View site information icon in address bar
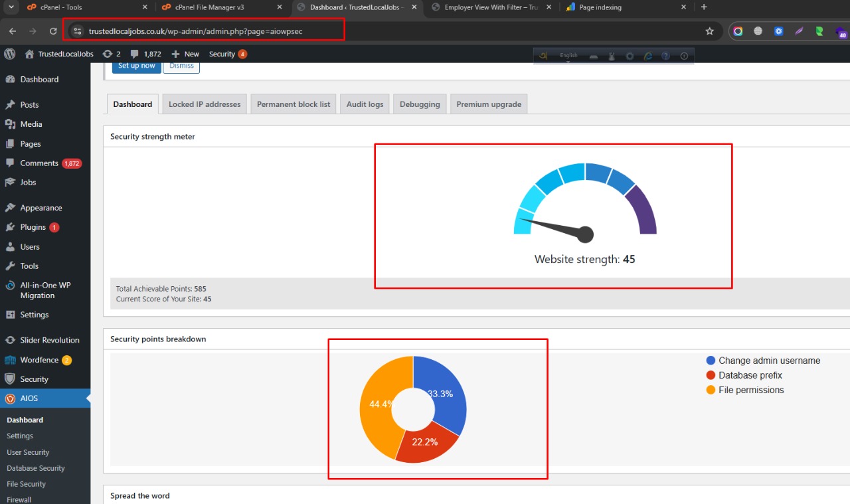Image resolution: width=850 pixels, height=504 pixels. pos(77,31)
